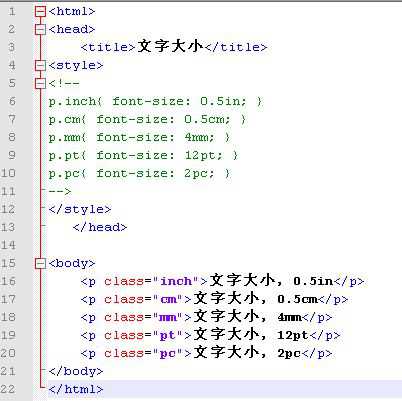Click the p.cm font-size rule on line 7

[147, 119]
